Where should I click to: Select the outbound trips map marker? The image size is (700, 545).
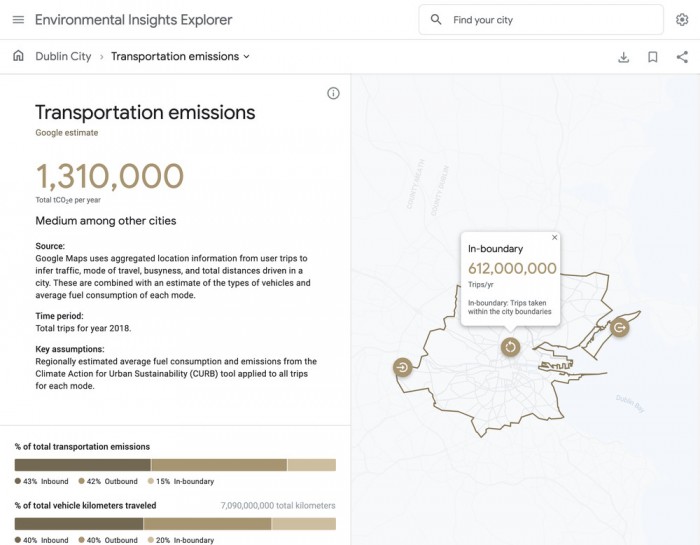point(619,327)
